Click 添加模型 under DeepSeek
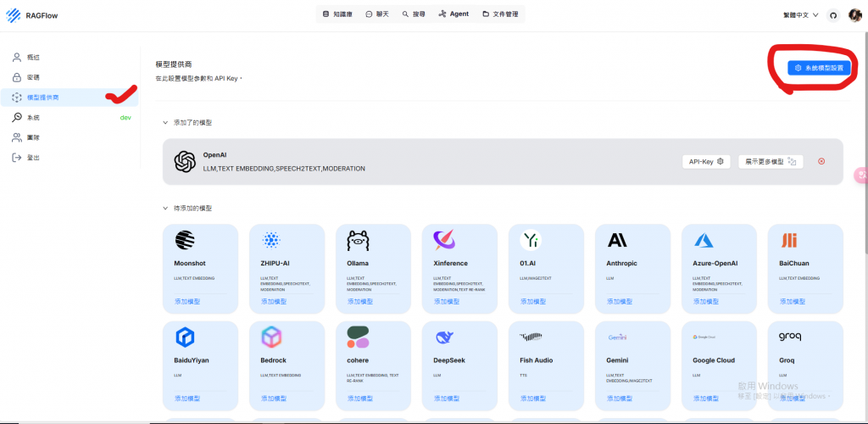The height and width of the screenshot is (424, 868). pyautogui.click(x=446, y=399)
